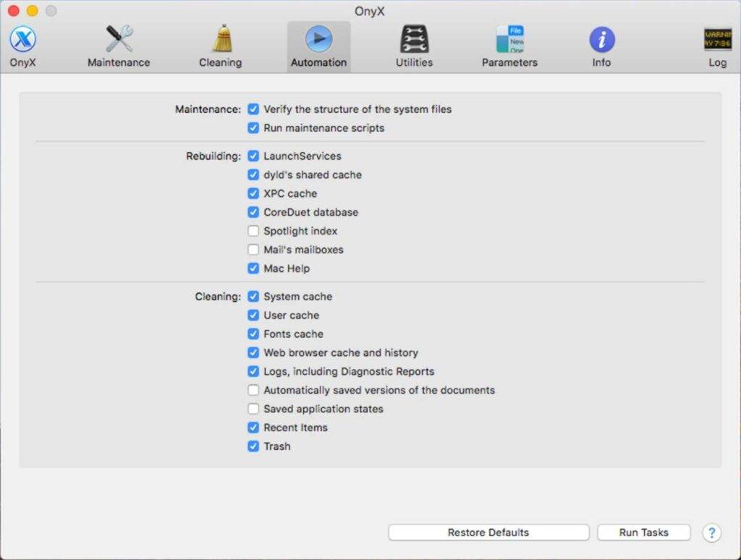Close the OnyX window
741x560 pixels.
[14, 10]
